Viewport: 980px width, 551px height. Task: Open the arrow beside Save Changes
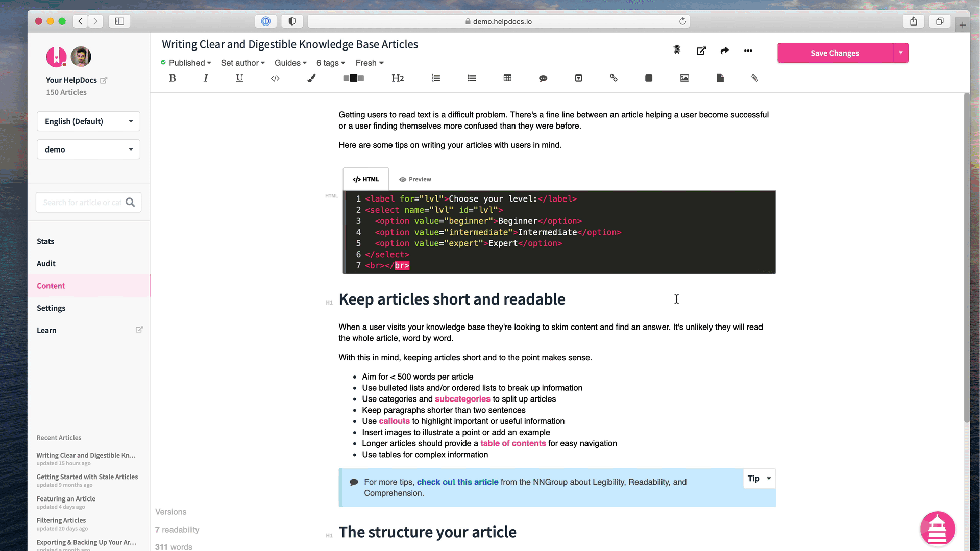coord(901,53)
